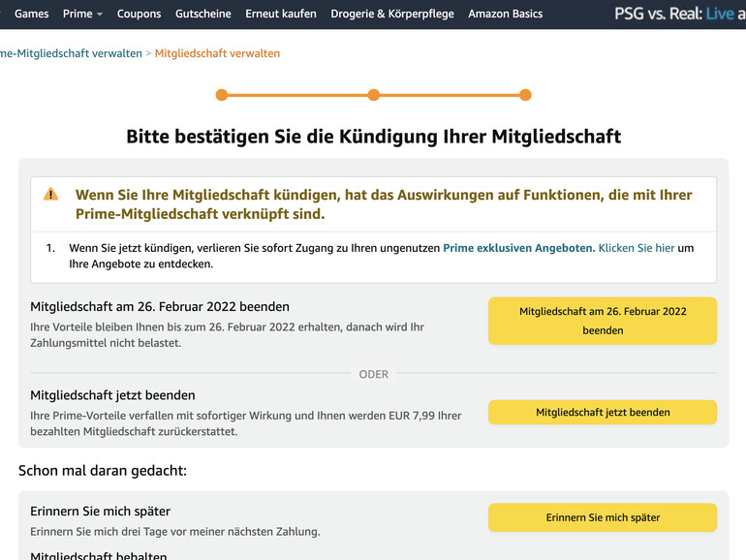
Task: Click the orange Mitgliedschaft verwalten breadcrumb
Action: [217, 53]
